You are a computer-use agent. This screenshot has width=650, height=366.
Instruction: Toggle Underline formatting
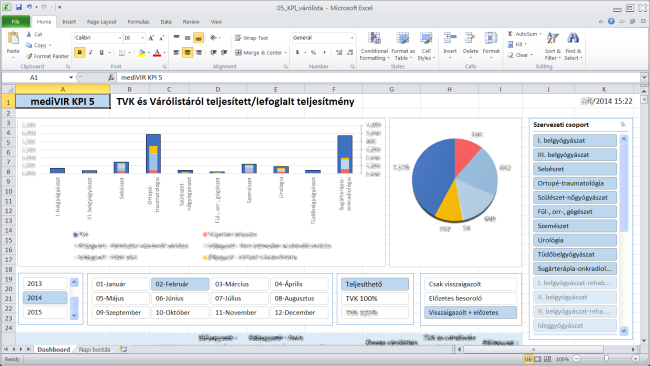[x=102, y=53]
